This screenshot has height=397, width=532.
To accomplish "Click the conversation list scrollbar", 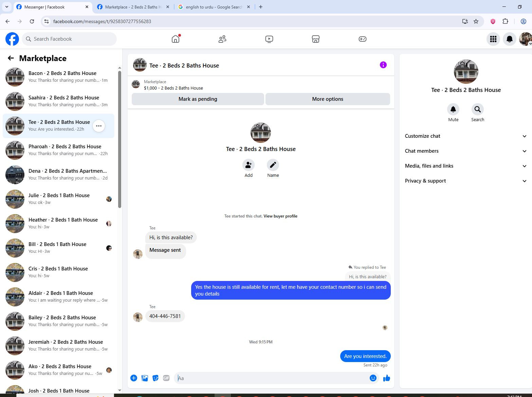I will click(x=120, y=139).
